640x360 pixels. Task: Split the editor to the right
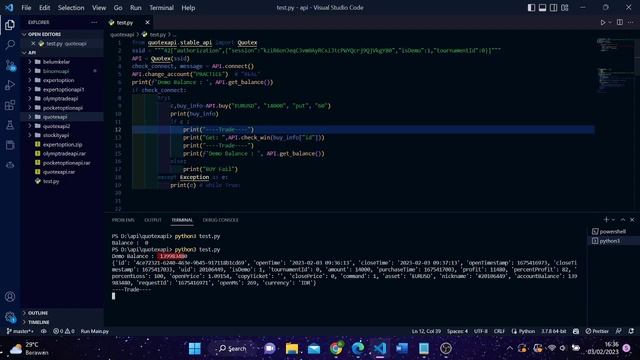(x=620, y=22)
